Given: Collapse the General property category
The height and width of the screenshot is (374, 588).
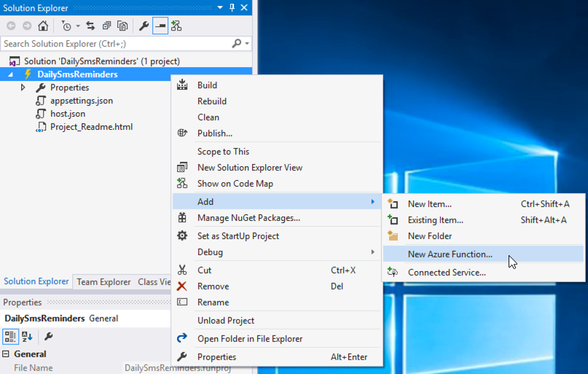Looking at the screenshot, I should (x=6, y=354).
